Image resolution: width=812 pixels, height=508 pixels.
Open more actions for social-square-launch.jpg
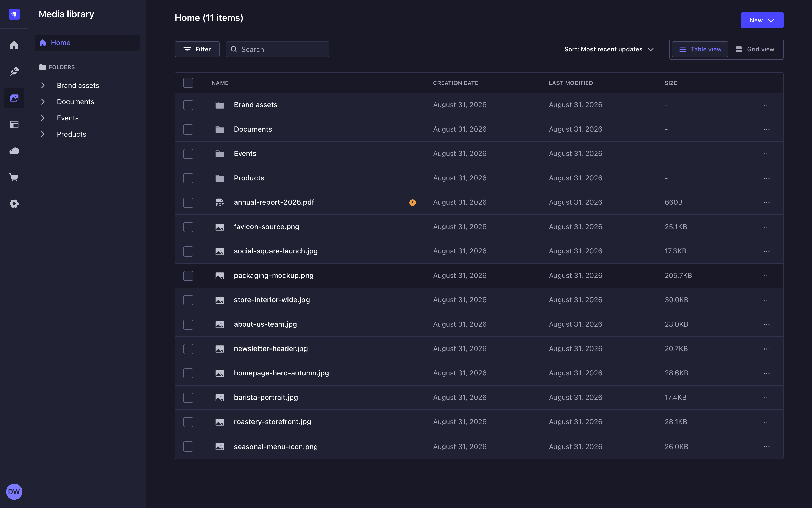[767, 251]
